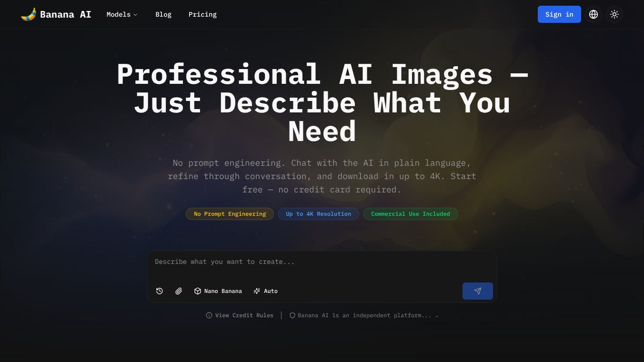Image resolution: width=644 pixels, height=362 pixels.
Task: Go to the Blog menu item
Action: coord(163,14)
